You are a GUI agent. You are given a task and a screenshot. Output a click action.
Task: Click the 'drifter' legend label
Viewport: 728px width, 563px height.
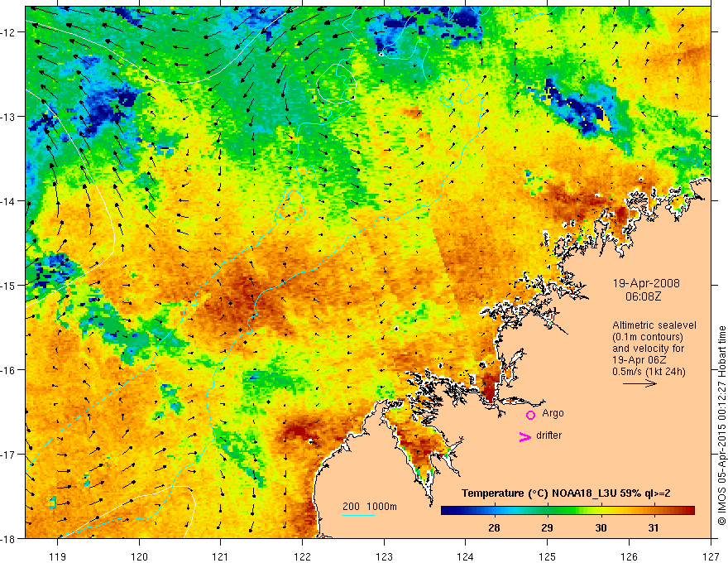[x=548, y=435]
